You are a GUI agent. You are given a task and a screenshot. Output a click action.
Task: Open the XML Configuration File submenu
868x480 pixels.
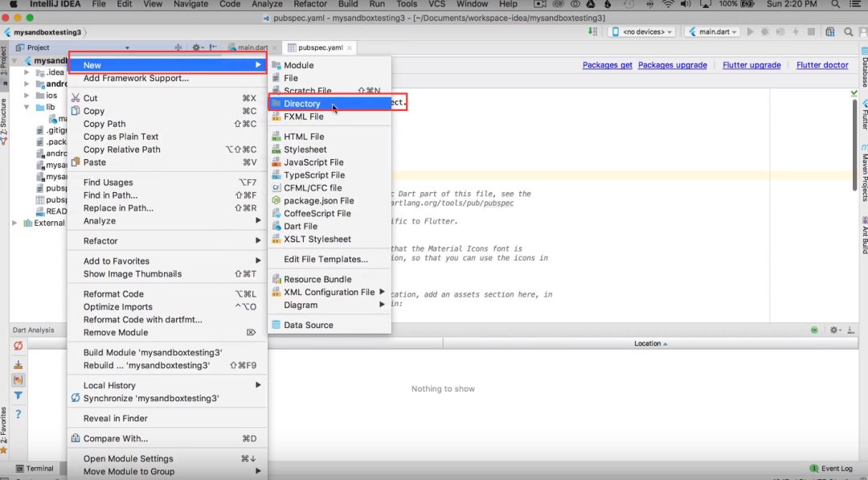(330, 293)
